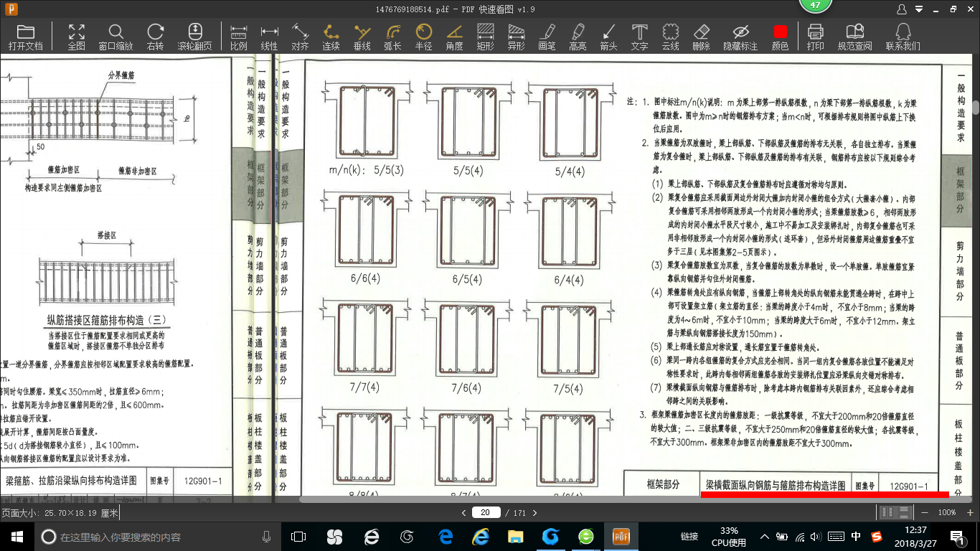Click the 全图 fit-all view tool
This screenshot has width=980, height=551.
[x=76, y=37]
